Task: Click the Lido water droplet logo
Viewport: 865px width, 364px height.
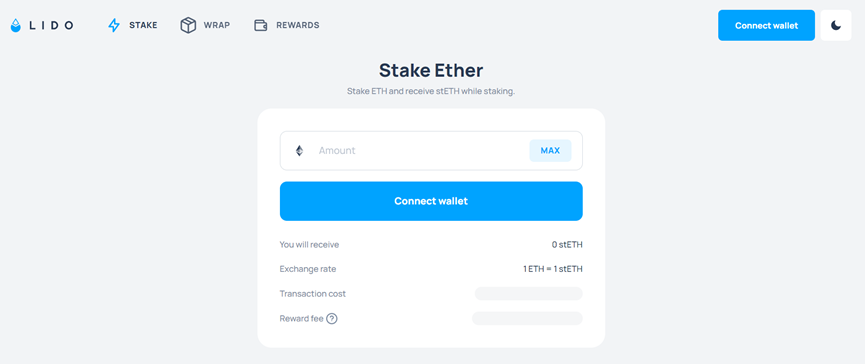Action: 15,25
